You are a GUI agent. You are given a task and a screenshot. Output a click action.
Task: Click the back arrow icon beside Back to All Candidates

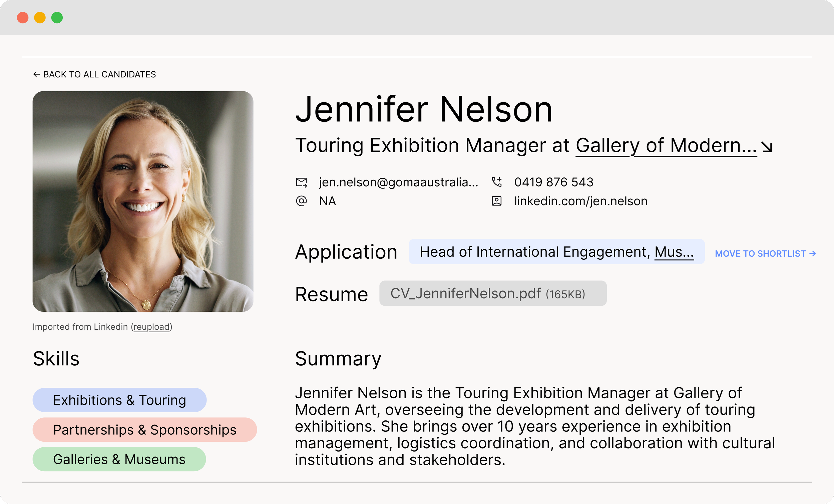(x=36, y=74)
